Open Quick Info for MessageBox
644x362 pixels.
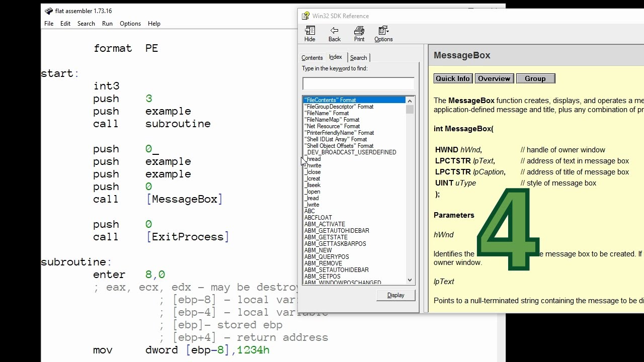(453, 78)
